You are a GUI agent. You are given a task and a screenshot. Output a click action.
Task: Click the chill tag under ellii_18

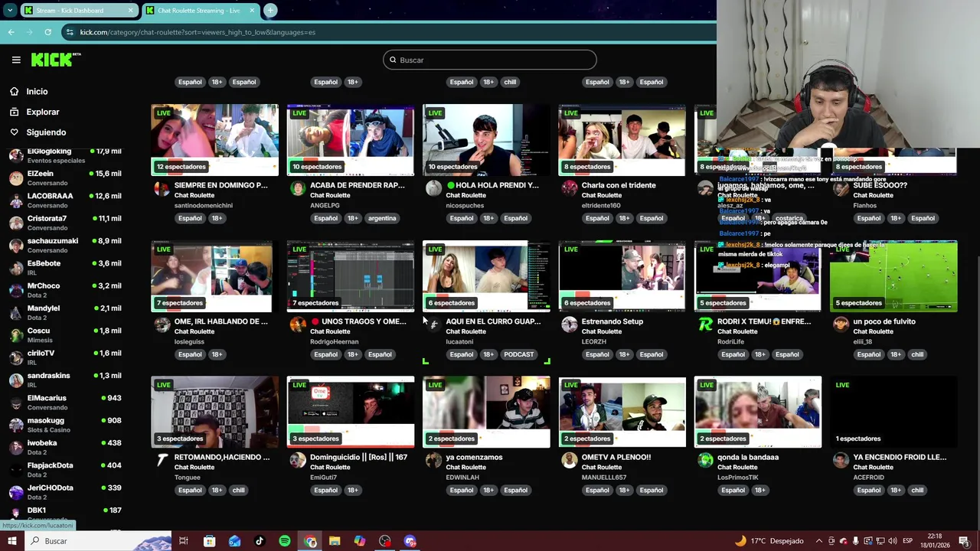tap(917, 354)
